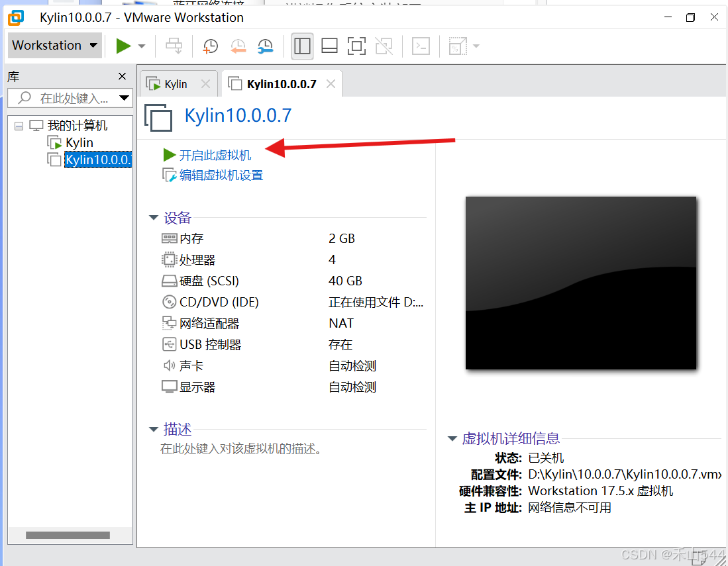This screenshot has height=566, width=728.
Task: Toggle the library sidebar view icon
Action: (x=302, y=46)
